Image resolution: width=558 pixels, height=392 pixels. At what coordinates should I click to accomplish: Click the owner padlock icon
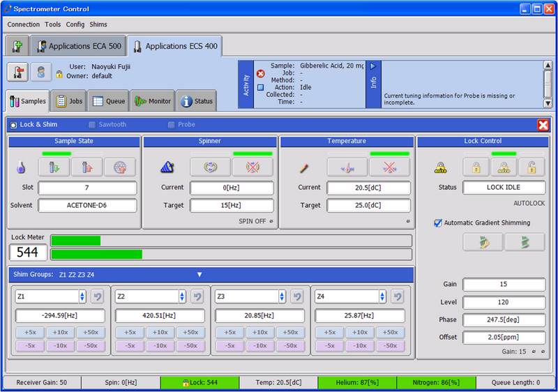pyautogui.click(x=59, y=74)
